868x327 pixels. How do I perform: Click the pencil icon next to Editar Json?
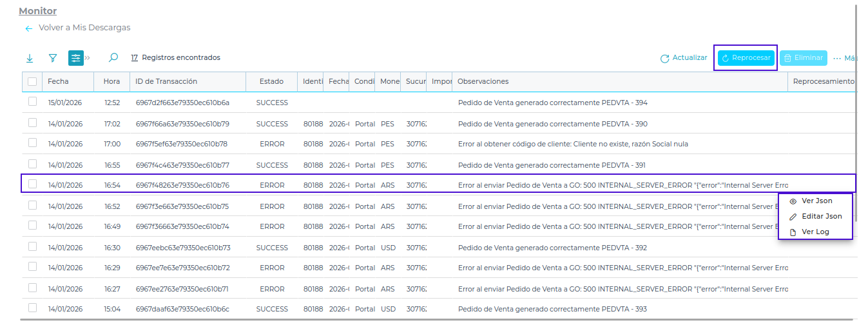click(793, 217)
